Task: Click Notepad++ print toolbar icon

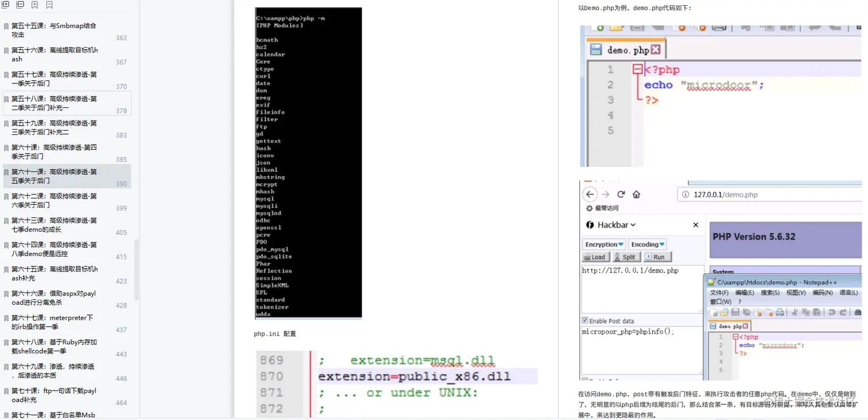Action: 780,313
